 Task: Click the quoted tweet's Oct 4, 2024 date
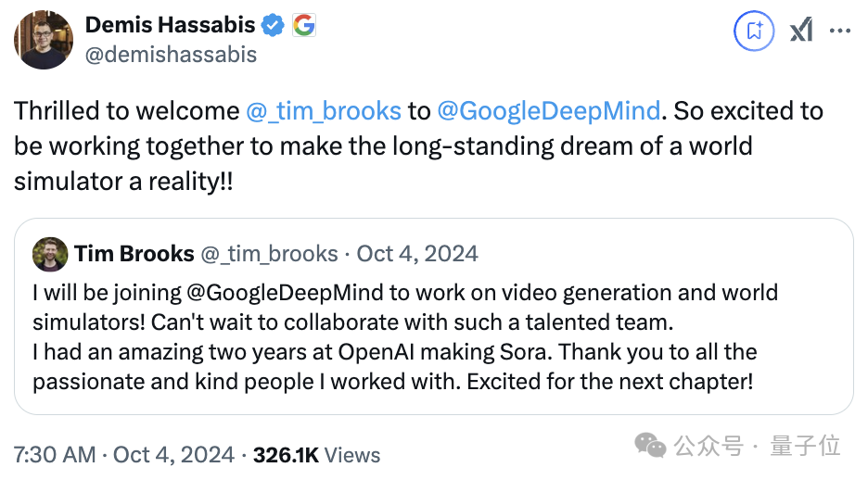418,253
